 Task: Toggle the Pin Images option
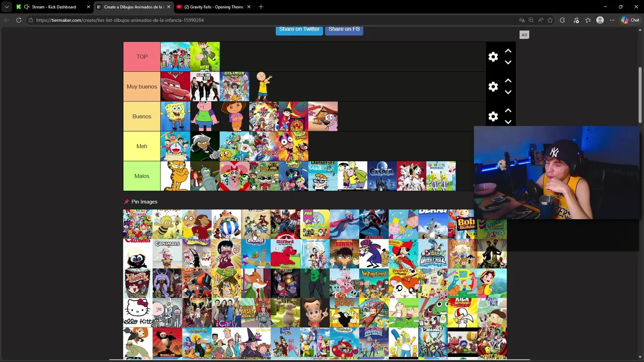pyautogui.click(x=140, y=202)
